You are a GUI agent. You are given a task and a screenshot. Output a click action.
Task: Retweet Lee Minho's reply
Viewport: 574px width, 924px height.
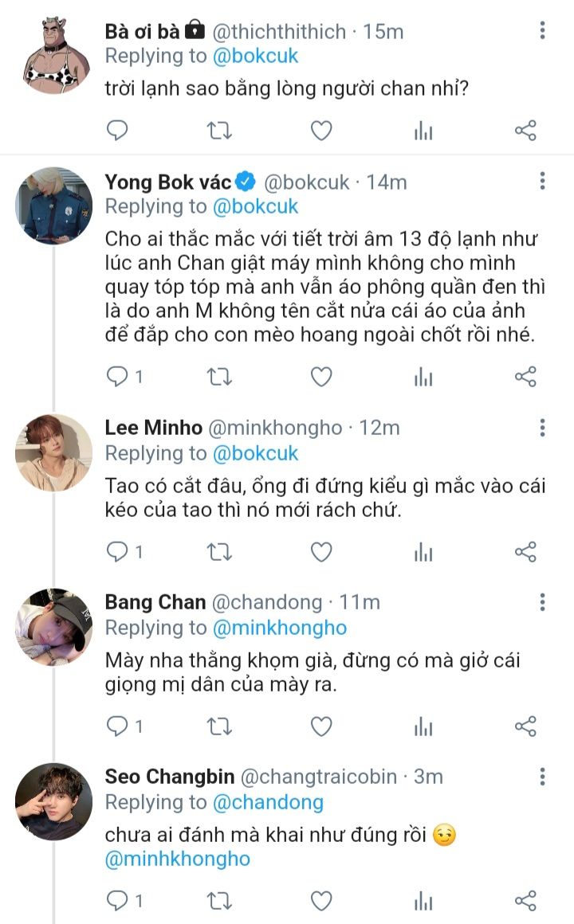(x=219, y=551)
